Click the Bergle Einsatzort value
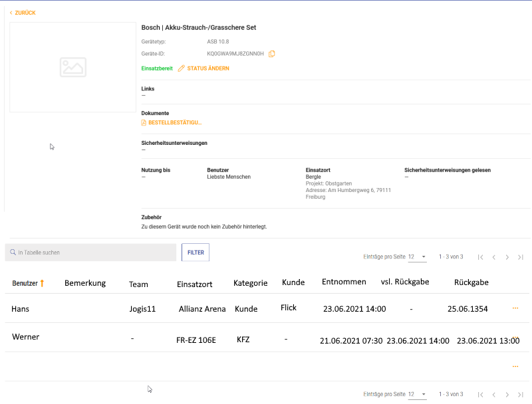The width and height of the screenshot is (532, 404). pyautogui.click(x=313, y=177)
